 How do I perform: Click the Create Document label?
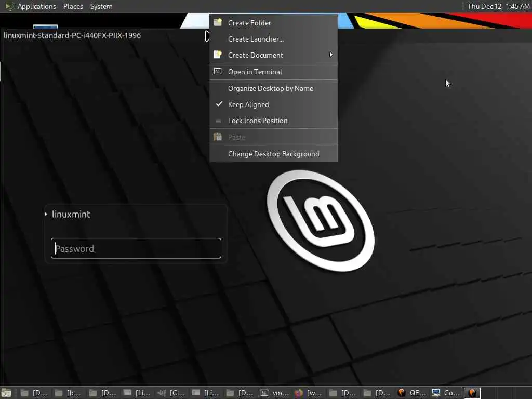tap(255, 55)
